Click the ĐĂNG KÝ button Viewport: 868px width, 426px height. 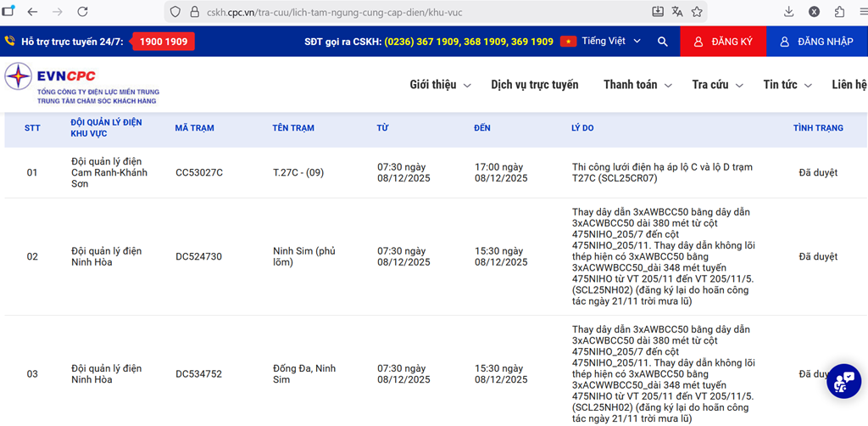(x=722, y=42)
